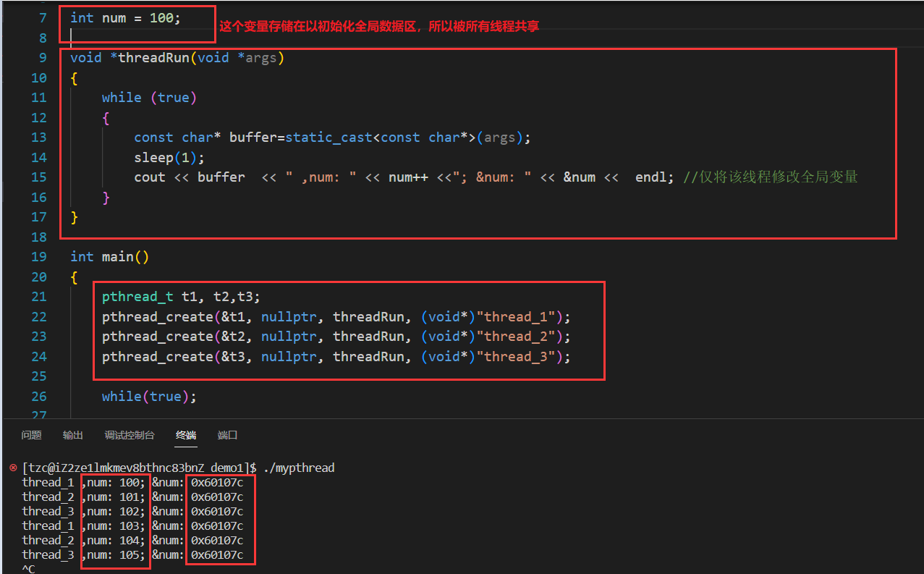
Task: Click 'while(true);' on line 26
Action: click(x=149, y=397)
